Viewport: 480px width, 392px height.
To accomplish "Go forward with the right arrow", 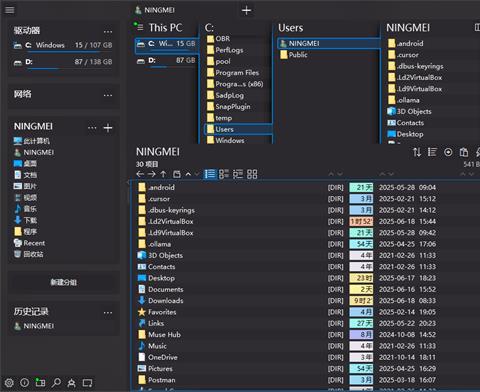I will click(x=152, y=174).
